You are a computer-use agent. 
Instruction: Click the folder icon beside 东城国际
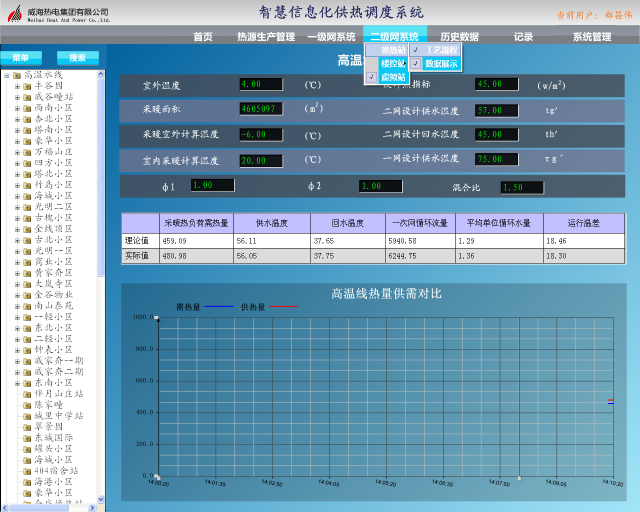[x=27, y=439]
